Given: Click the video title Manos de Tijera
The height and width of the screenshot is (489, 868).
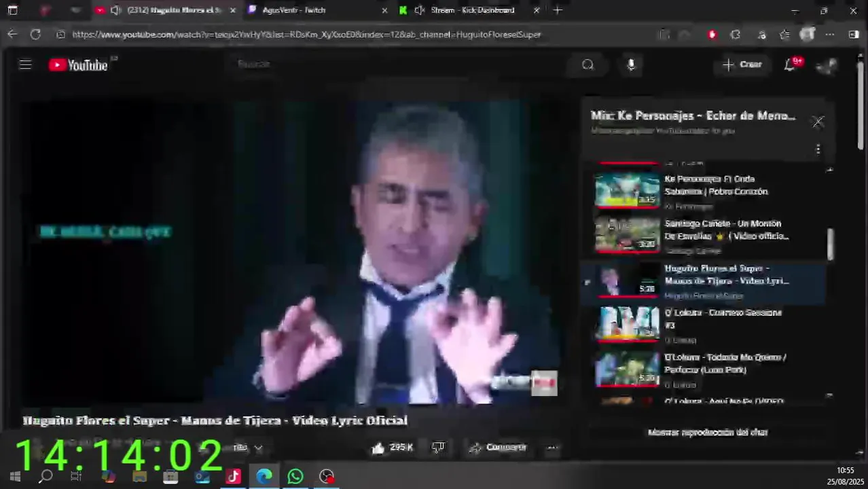Looking at the screenshot, I should click(x=215, y=420).
